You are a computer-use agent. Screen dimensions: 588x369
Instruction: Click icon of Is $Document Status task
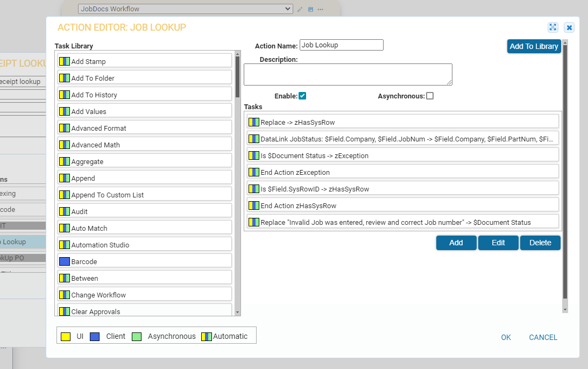254,155
